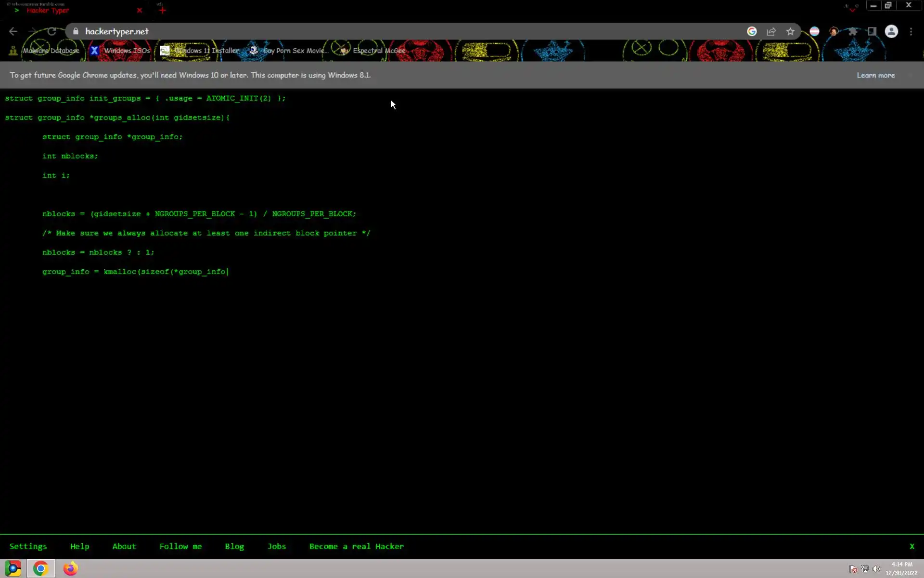Launch Firefox from the taskbar
Screen dimensions: 924x578
pos(70,568)
